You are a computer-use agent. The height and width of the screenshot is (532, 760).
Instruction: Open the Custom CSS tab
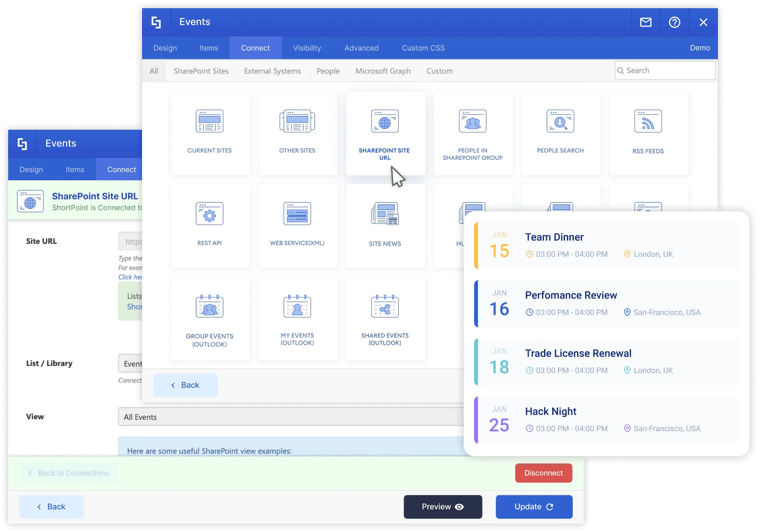coord(423,48)
